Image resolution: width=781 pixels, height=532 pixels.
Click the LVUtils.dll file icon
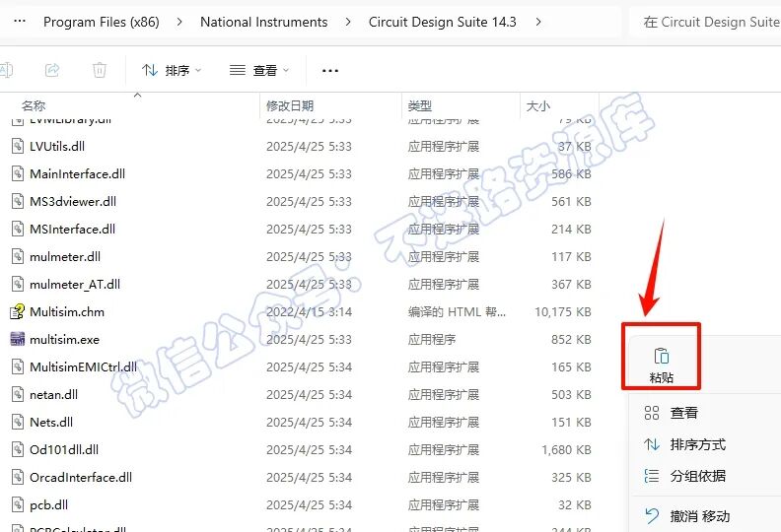[x=18, y=147]
